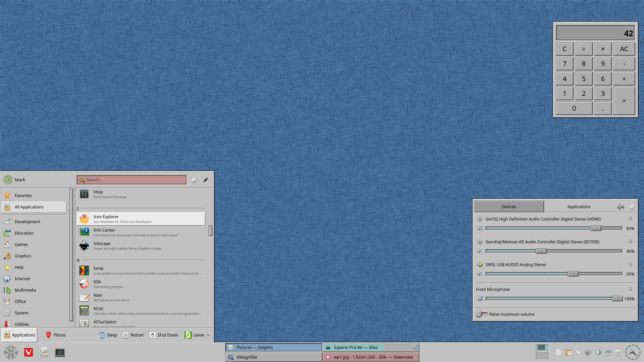Mute the SMSL USB AUDIO speaker icon

click(x=480, y=274)
